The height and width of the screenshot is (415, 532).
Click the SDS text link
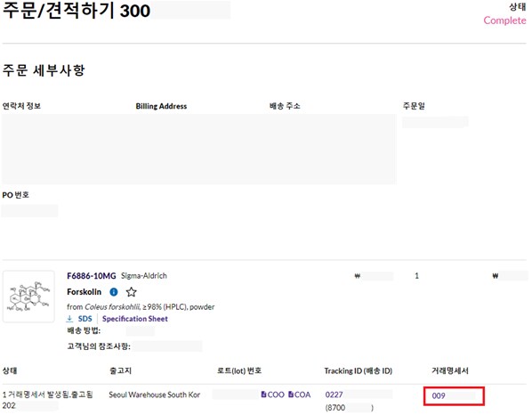coord(85,319)
